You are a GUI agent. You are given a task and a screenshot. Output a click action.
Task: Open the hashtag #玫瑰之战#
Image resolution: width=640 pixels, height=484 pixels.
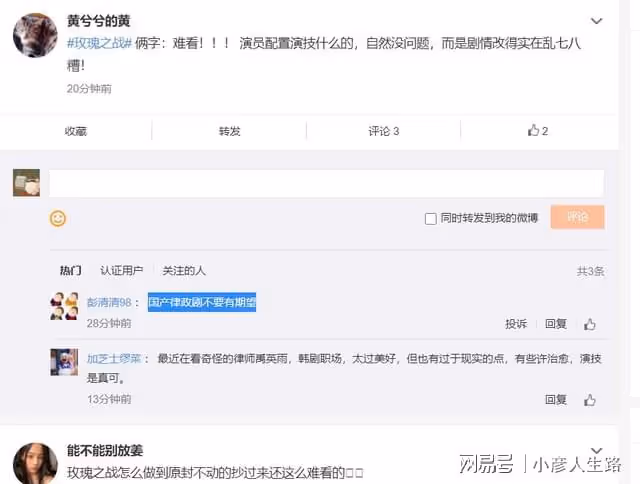tap(99, 43)
